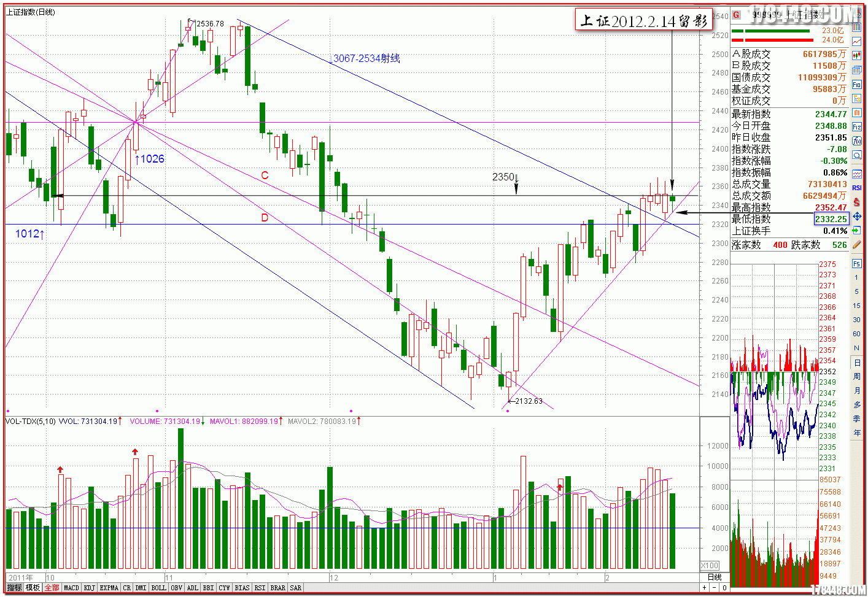The image size is (868, 597).
Task: Select the OBV indicator tab
Action: coord(177,588)
